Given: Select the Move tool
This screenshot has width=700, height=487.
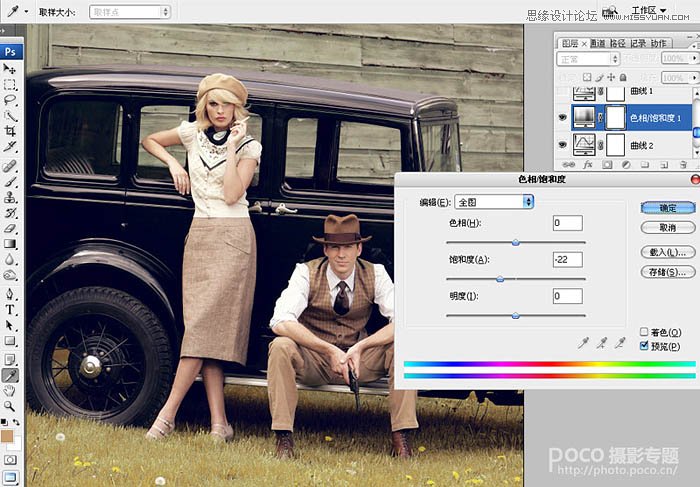Looking at the screenshot, I should click(x=9, y=68).
